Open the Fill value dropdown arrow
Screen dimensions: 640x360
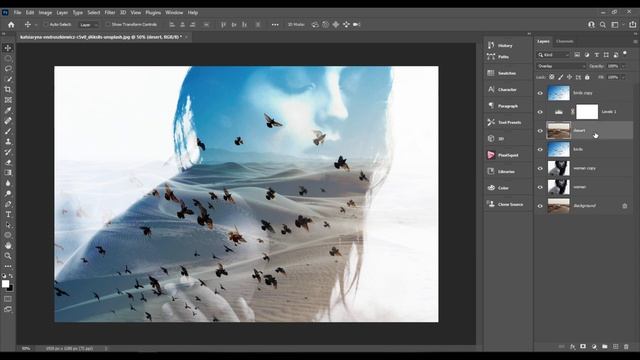click(x=623, y=77)
